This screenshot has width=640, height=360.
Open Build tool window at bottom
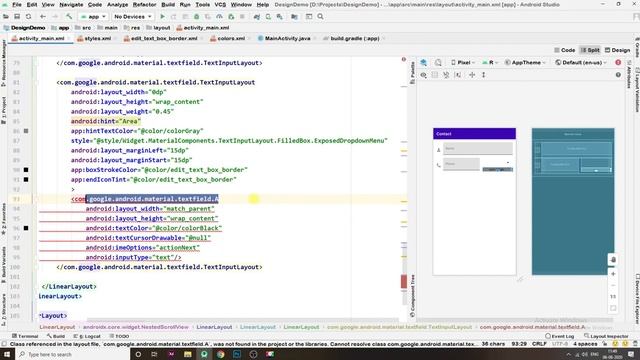[x=56, y=336]
